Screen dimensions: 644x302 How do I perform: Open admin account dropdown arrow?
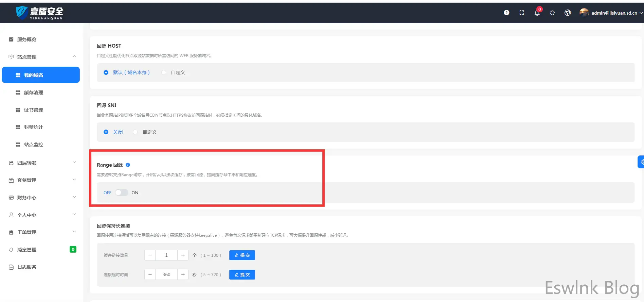(x=641, y=13)
